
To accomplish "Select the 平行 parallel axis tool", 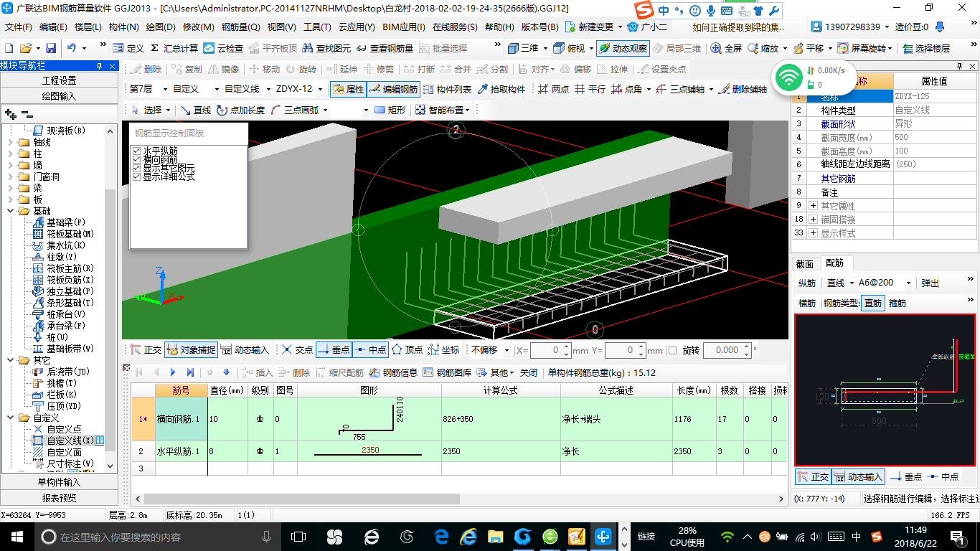I will (590, 89).
